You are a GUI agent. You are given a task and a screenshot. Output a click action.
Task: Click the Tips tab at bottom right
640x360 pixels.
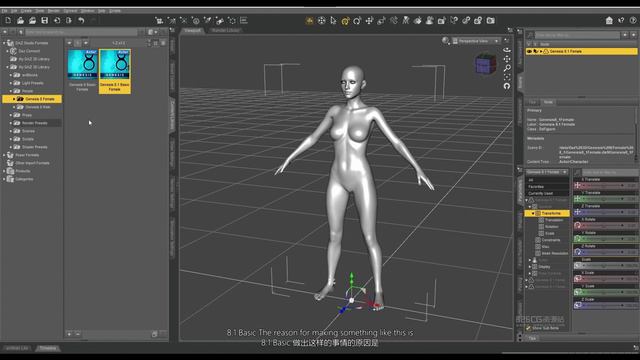(532, 338)
